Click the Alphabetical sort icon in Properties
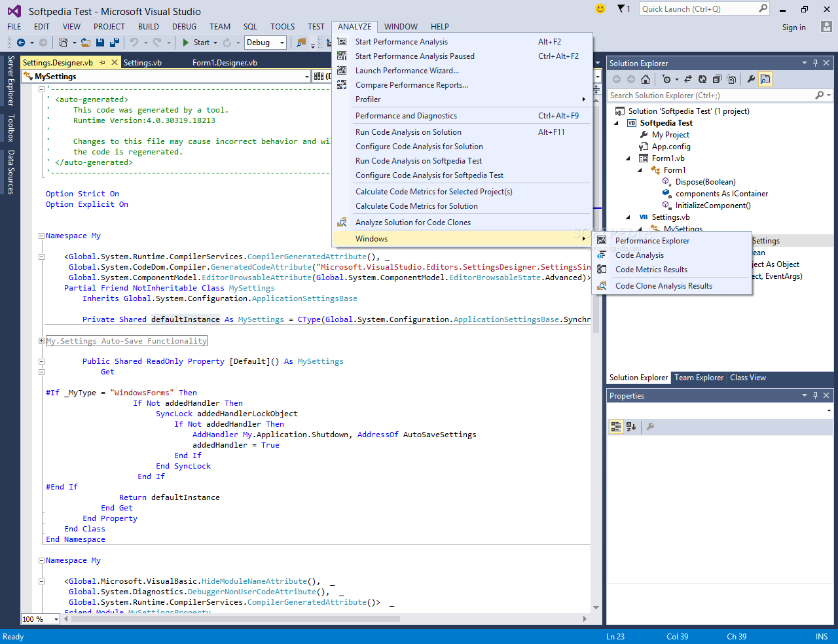This screenshot has width=838, height=644. pos(631,427)
